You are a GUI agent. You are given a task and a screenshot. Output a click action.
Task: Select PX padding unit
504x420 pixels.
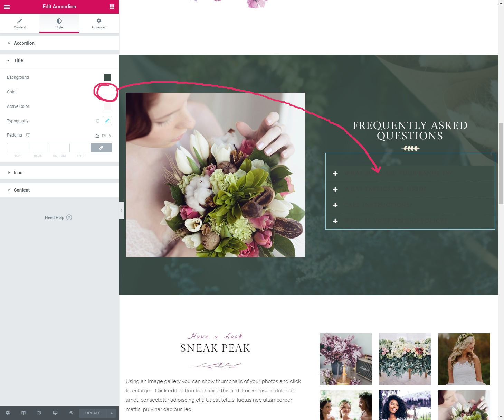97,136
